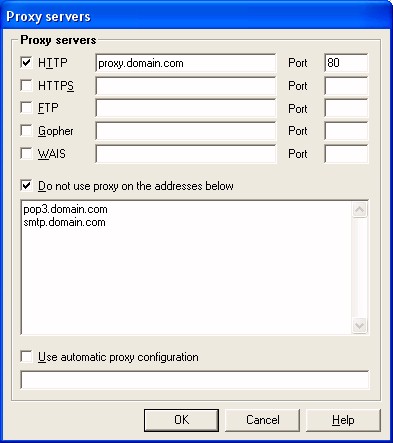
Task: Click the HTTP port field showing 80
Action: coord(346,63)
